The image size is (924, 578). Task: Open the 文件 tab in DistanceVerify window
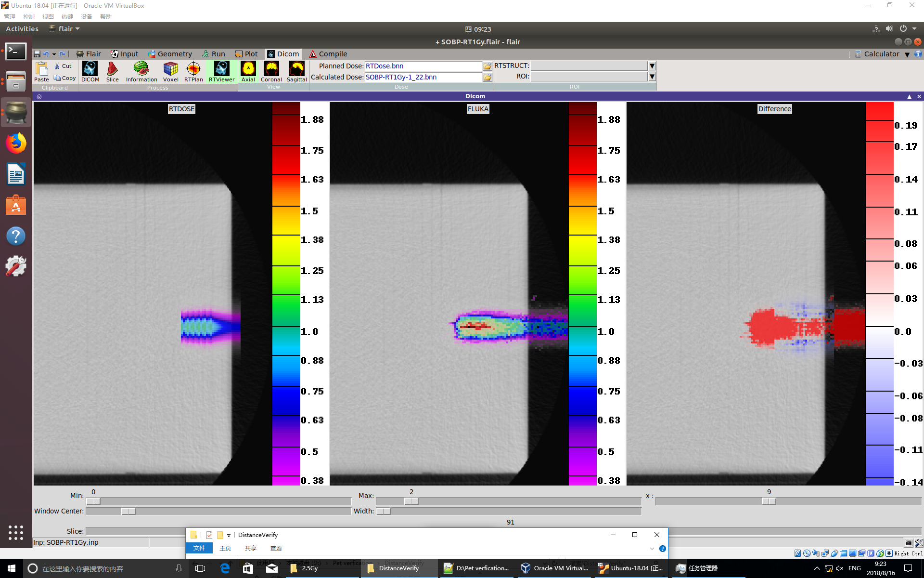click(199, 548)
